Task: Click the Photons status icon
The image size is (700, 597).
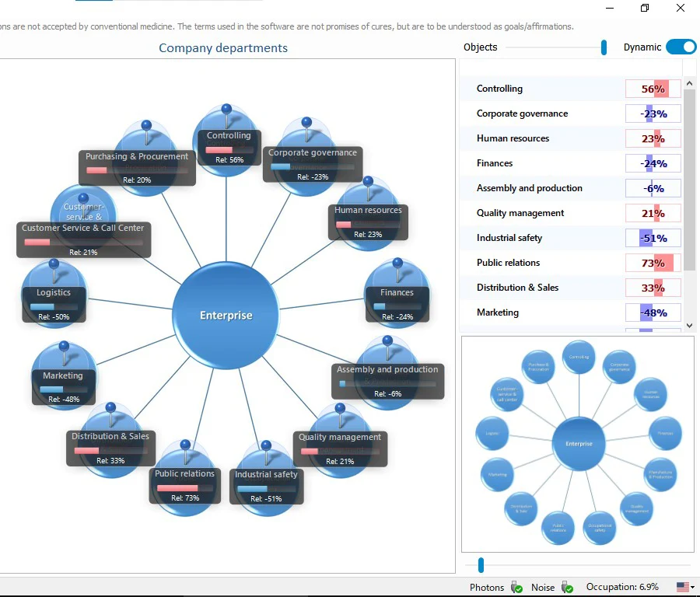Action: (x=516, y=587)
